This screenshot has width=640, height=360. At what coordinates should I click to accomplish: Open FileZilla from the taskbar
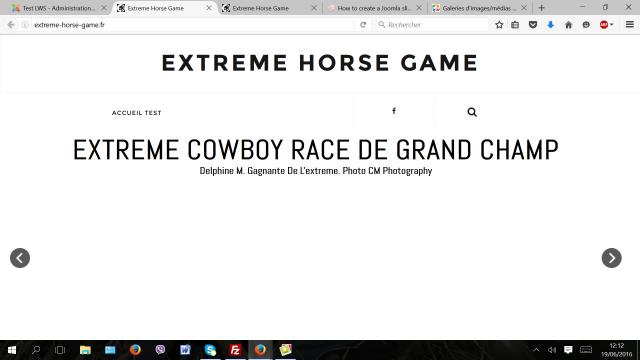(235, 350)
